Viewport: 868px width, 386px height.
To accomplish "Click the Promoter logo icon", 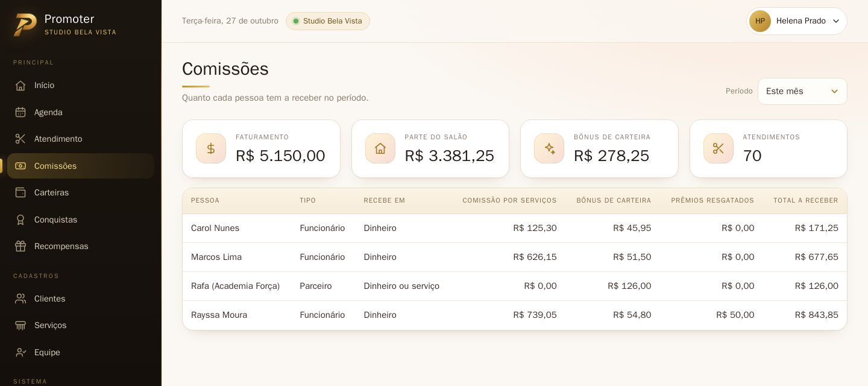I will pos(25,25).
